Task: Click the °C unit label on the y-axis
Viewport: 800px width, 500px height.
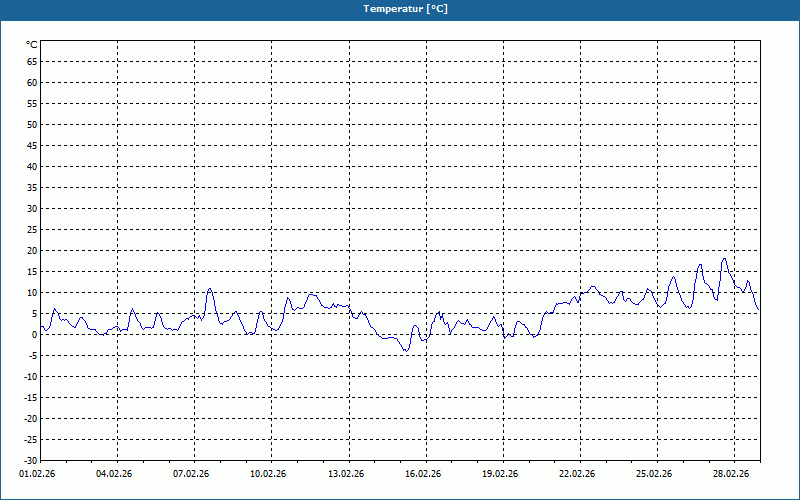Action: (31, 45)
